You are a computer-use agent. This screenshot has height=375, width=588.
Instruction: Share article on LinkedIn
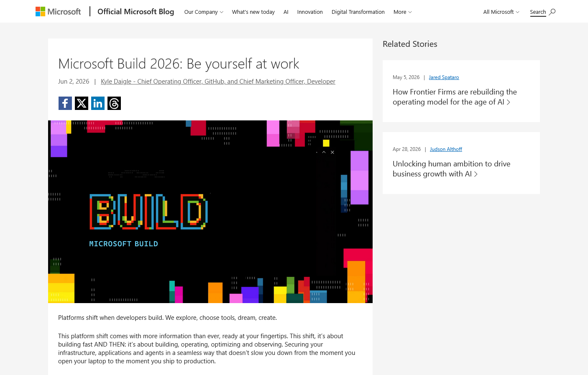[x=98, y=103]
